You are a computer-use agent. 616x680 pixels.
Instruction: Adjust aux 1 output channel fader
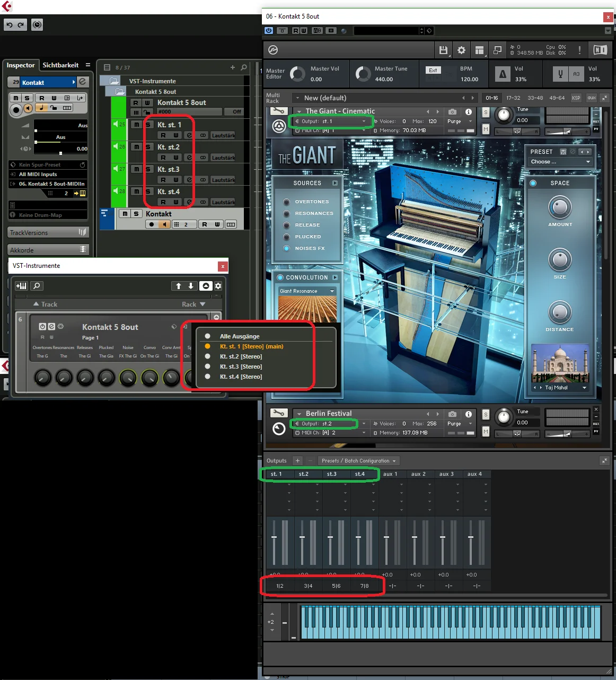386,537
